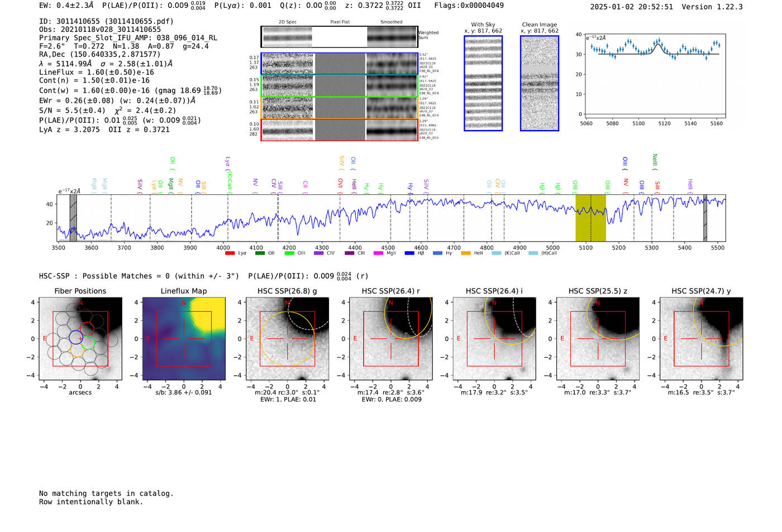Click the Clean Image cutout
Screen dimensions: 782x532
pos(540,83)
